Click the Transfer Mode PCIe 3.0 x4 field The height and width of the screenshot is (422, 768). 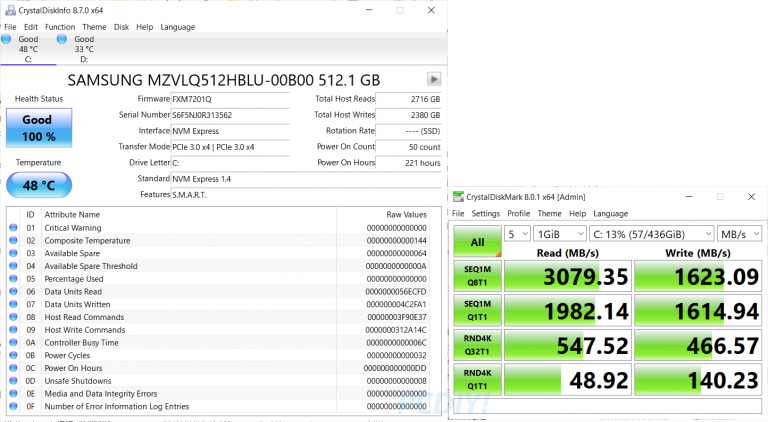[x=230, y=147]
